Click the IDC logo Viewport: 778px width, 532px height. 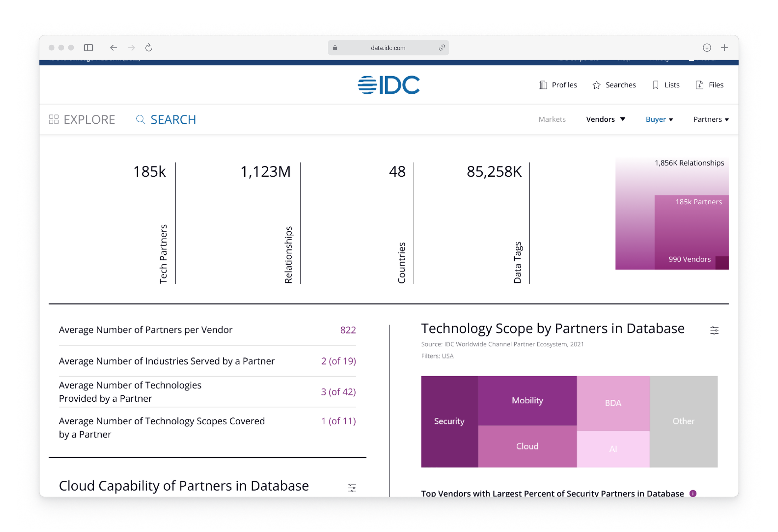point(388,85)
